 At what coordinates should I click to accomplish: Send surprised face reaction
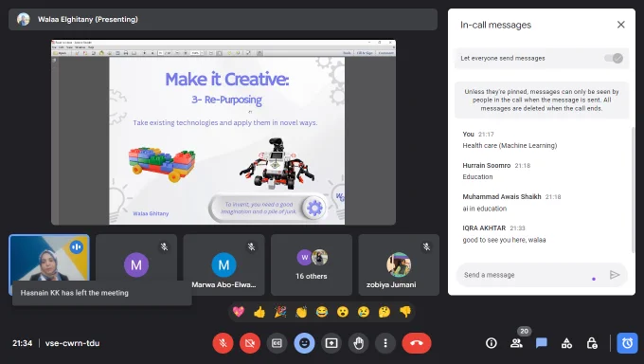click(343, 312)
